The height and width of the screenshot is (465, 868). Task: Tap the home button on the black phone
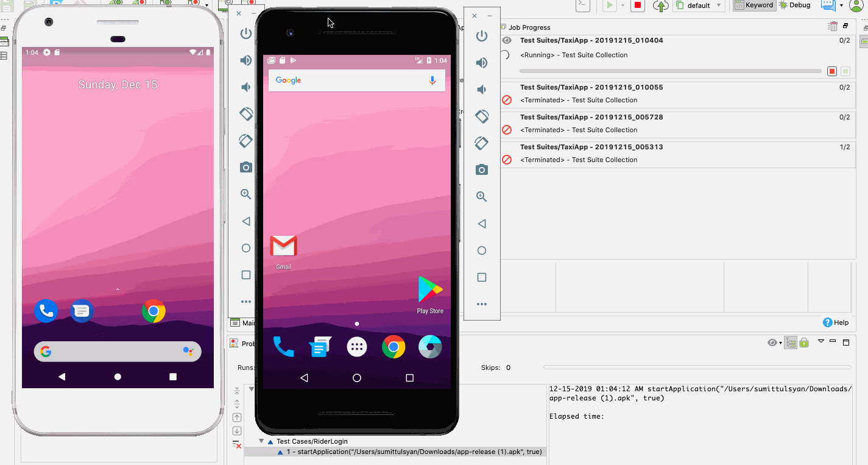click(x=357, y=378)
